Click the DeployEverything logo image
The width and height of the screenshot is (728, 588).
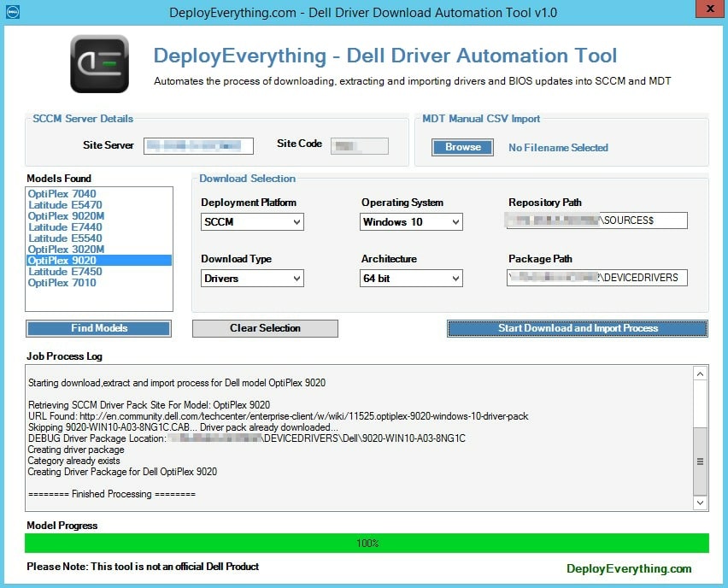[99, 63]
